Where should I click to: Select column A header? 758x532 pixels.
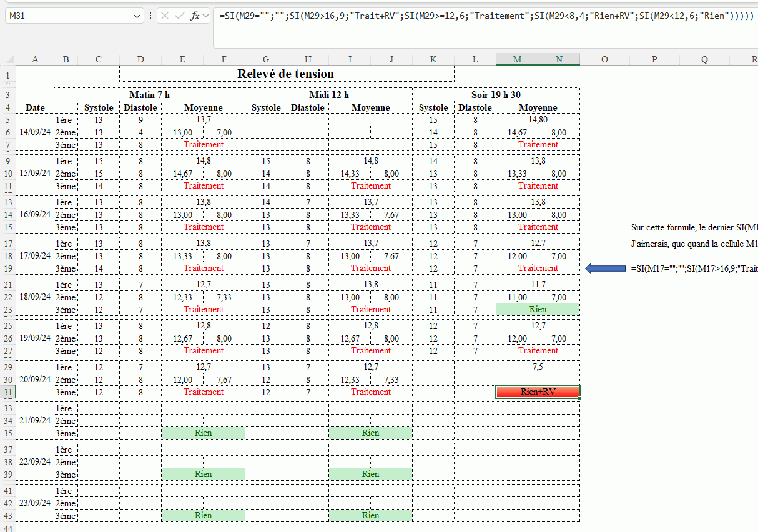[x=35, y=59]
